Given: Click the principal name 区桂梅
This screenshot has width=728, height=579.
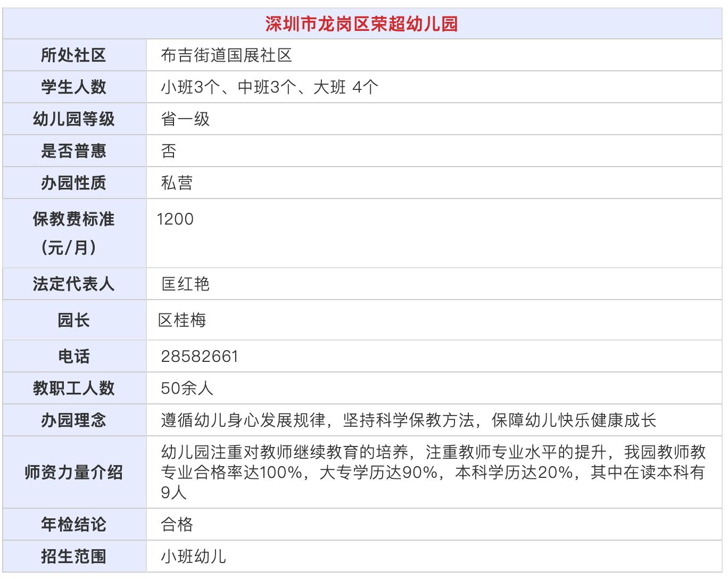Looking at the screenshot, I should (x=185, y=320).
